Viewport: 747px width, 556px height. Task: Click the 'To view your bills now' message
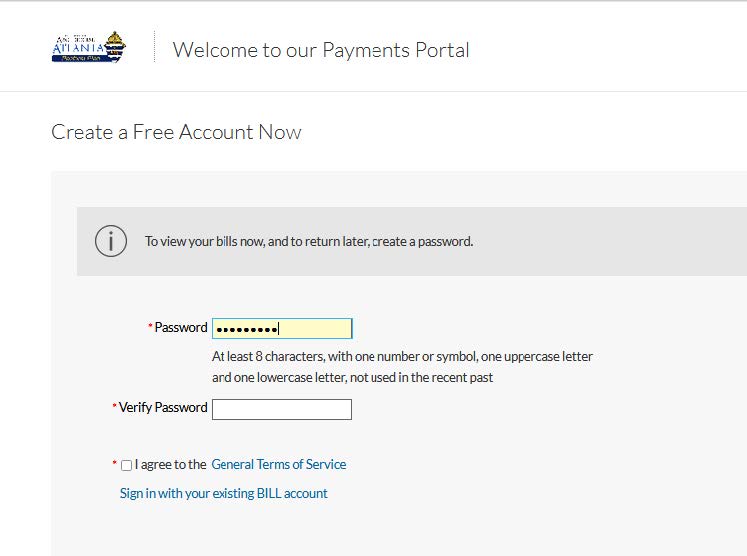pyautogui.click(x=309, y=242)
